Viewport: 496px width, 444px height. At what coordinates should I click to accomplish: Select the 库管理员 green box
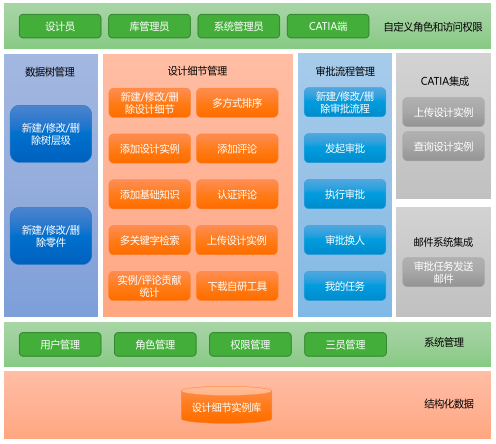(x=149, y=26)
